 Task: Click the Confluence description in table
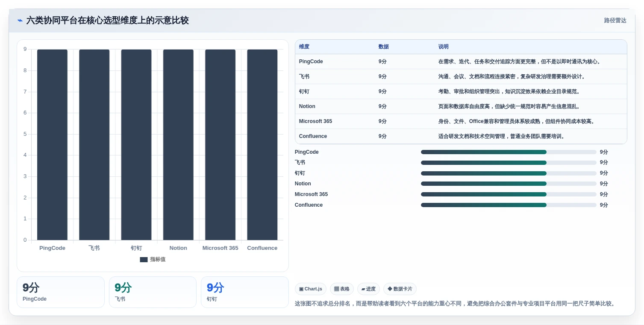[x=503, y=136]
